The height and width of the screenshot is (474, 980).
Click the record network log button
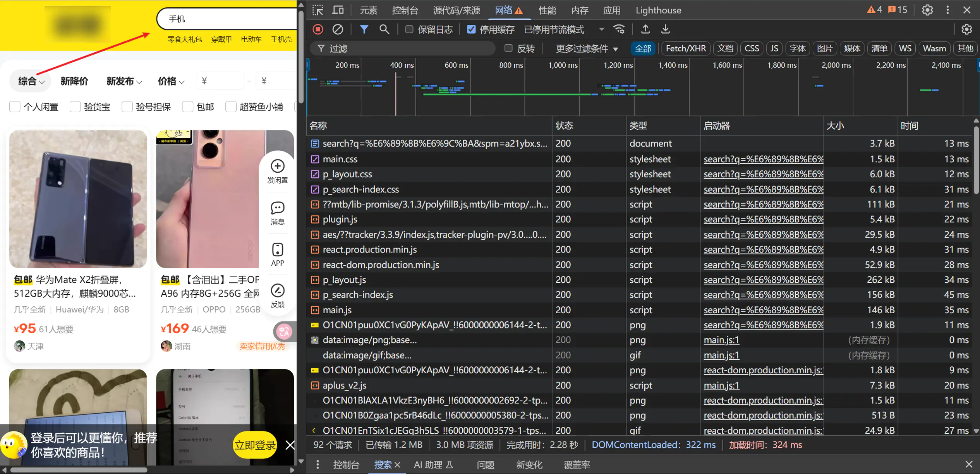pos(318,29)
